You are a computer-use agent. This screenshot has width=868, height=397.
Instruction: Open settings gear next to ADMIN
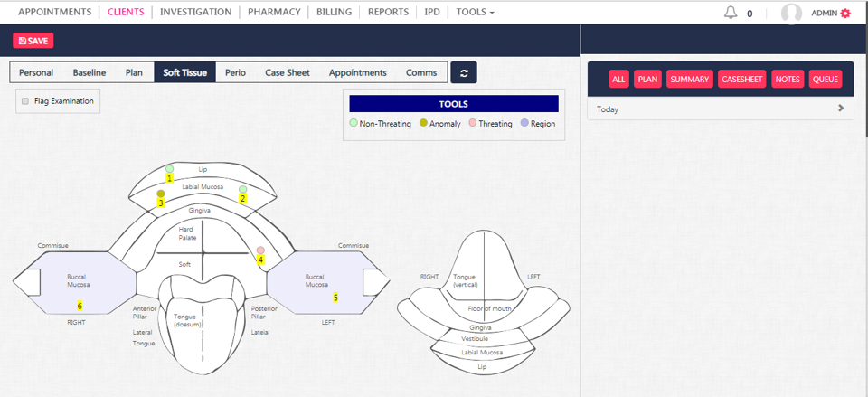[x=845, y=13]
